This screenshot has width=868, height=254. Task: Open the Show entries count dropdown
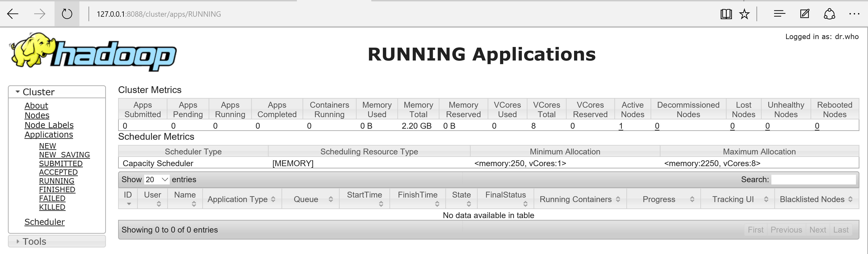pos(157,180)
